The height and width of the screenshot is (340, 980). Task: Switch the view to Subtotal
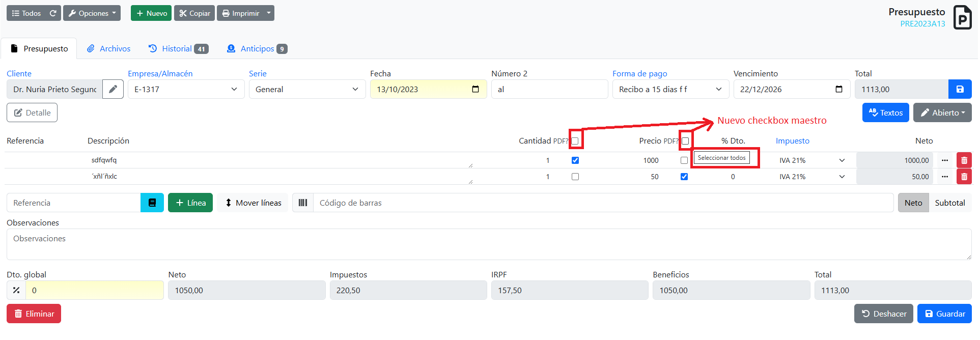click(949, 203)
